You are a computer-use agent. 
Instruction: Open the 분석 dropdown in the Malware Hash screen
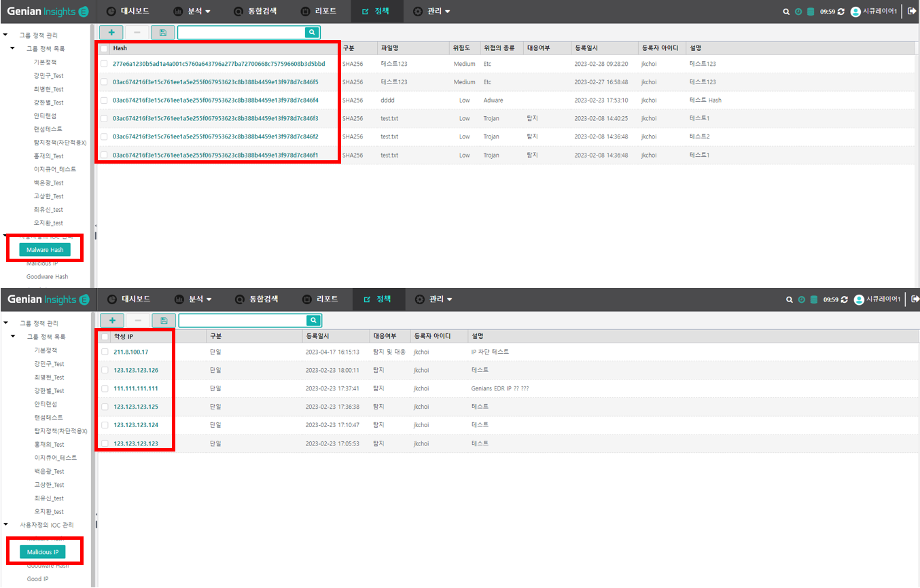point(192,12)
